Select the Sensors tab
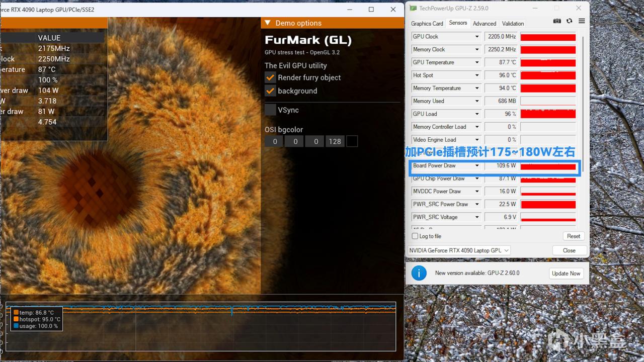 [458, 23]
